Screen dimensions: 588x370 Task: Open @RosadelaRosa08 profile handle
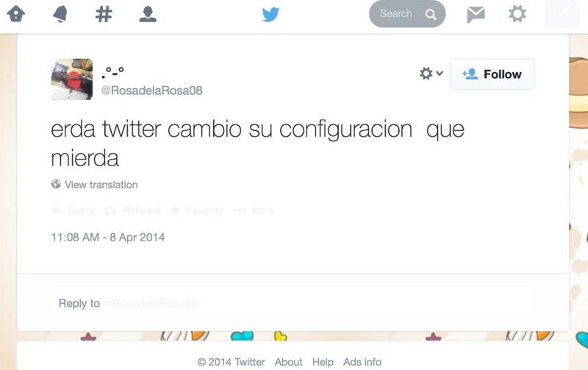(x=151, y=90)
